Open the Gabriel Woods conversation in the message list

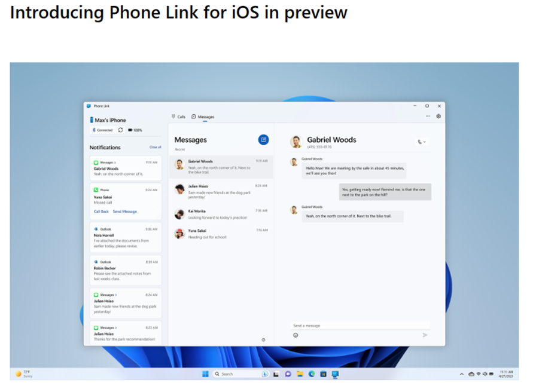click(x=221, y=167)
